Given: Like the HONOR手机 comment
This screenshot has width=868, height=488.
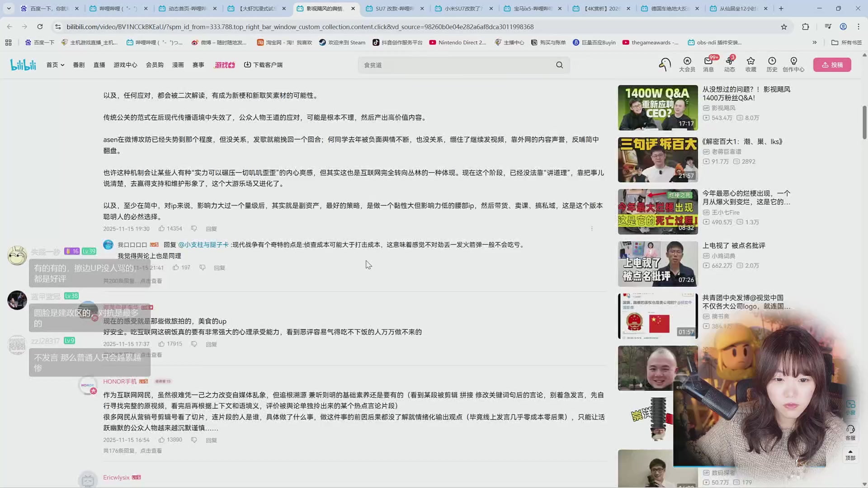Looking at the screenshot, I should click(x=161, y=439).
